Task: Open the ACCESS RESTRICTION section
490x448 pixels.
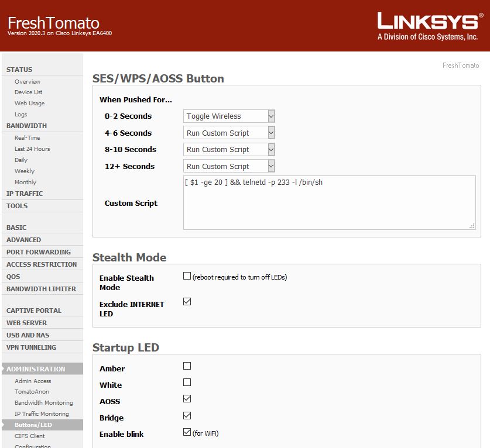Action: click(x=43, y=264)
